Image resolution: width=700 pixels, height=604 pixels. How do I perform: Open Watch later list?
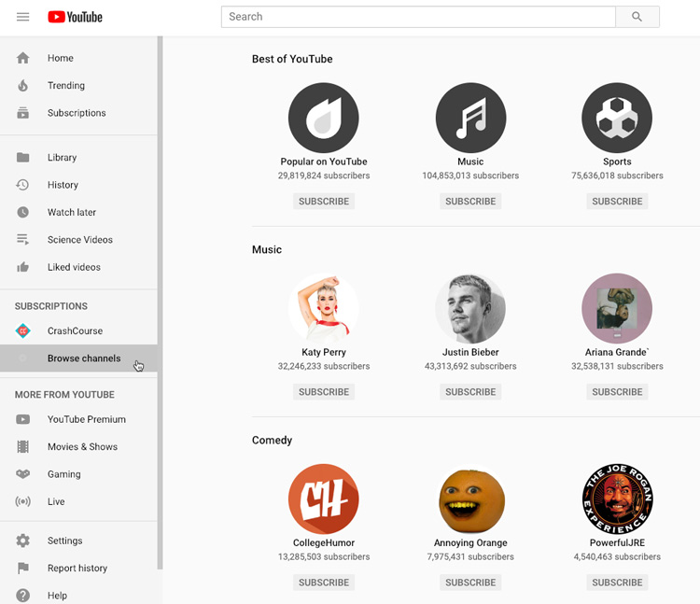tap(78, 213)
